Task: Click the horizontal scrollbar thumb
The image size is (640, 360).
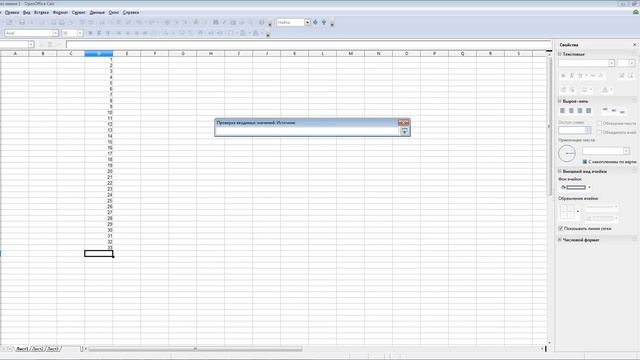Action: coord(195,349)
